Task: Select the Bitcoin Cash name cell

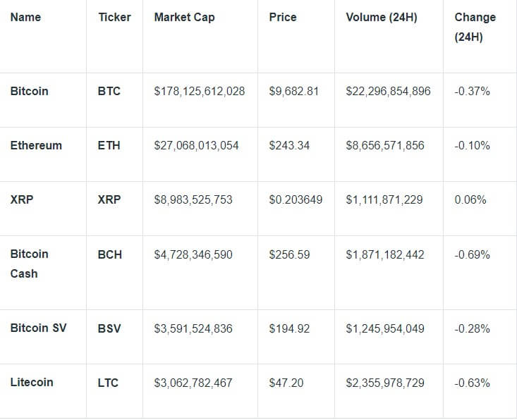Action: [x=30, y=264]
